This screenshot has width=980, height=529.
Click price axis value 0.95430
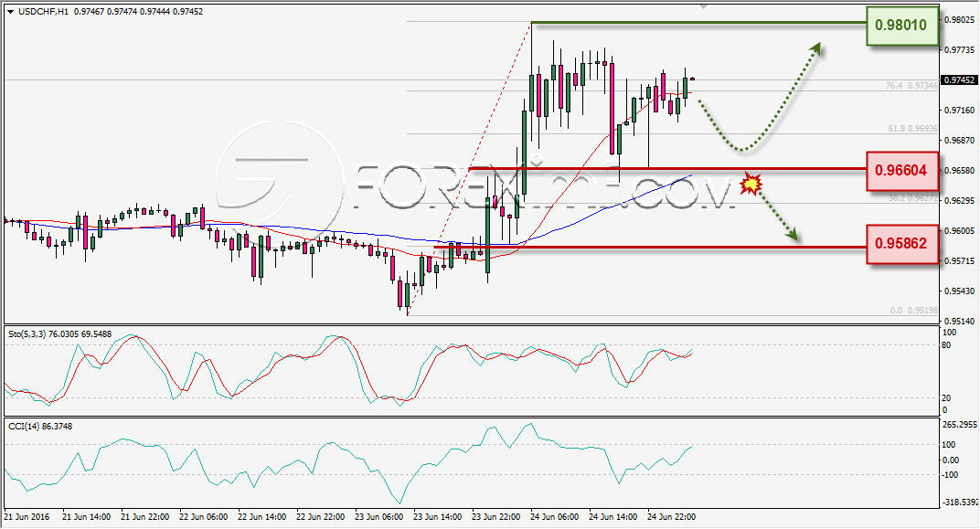pyautogui.click(x=959, y=291)
